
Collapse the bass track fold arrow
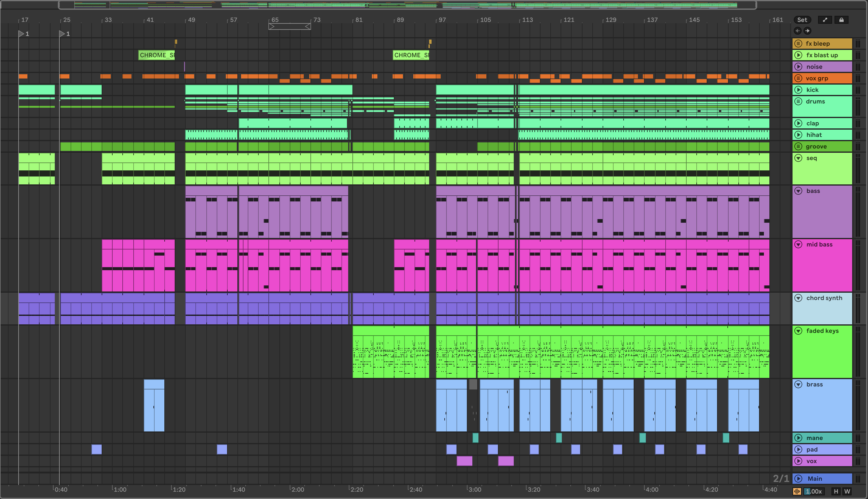[798, 191]
